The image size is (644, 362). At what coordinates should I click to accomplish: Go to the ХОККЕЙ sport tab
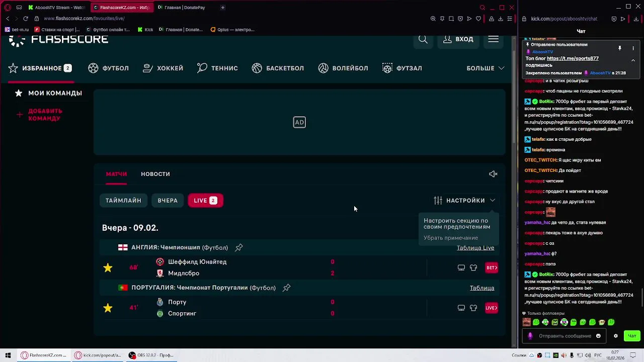click(163, 68)
